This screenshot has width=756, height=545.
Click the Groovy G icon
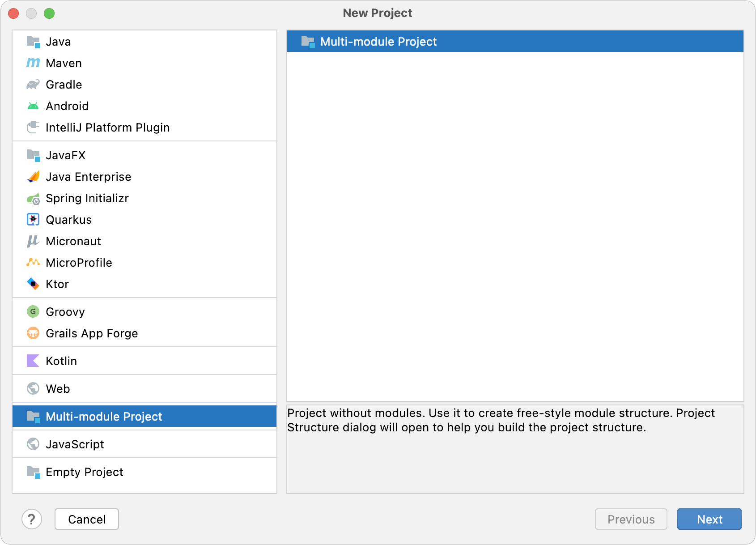[x=33, y=312]
